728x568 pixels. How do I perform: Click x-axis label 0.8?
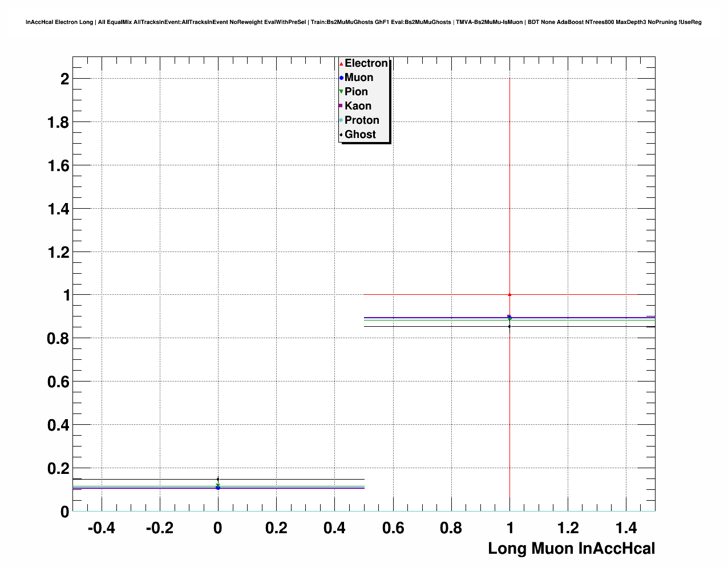[451, 528]
